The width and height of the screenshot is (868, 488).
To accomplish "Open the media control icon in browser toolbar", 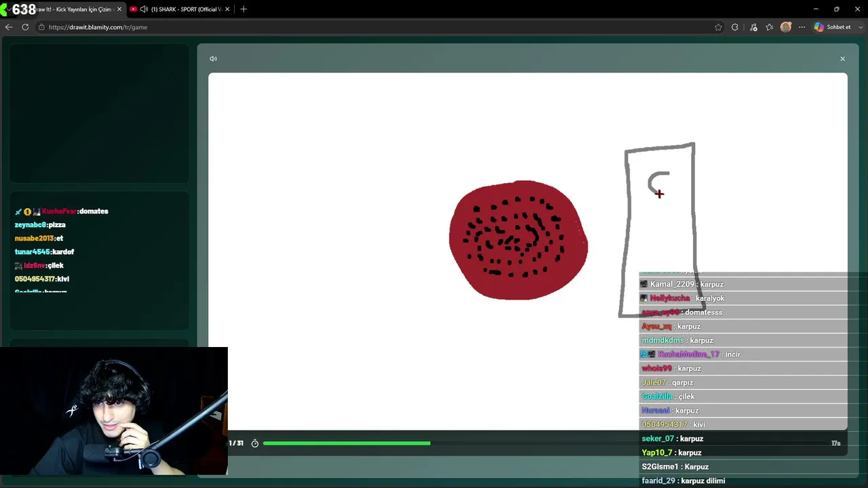I will coord(753,27).
